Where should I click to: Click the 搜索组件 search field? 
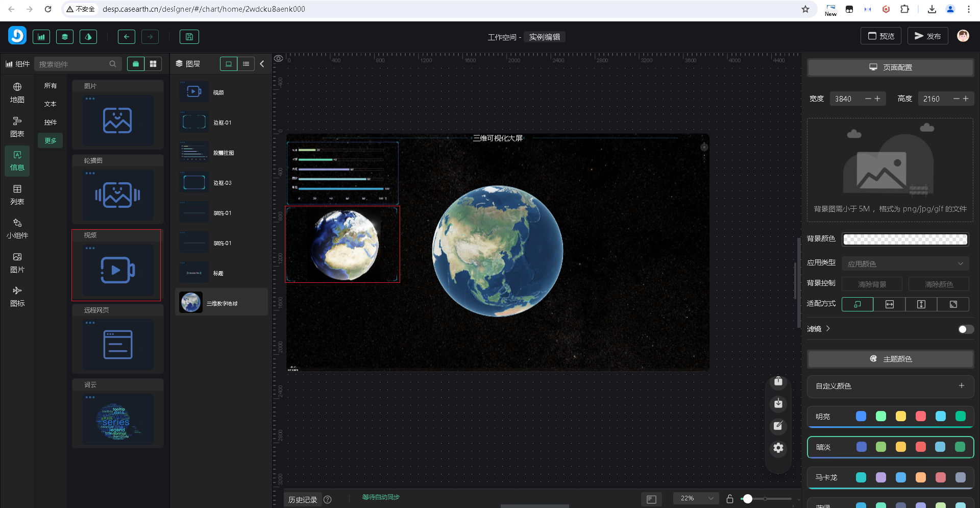click(x=74, y=64)
